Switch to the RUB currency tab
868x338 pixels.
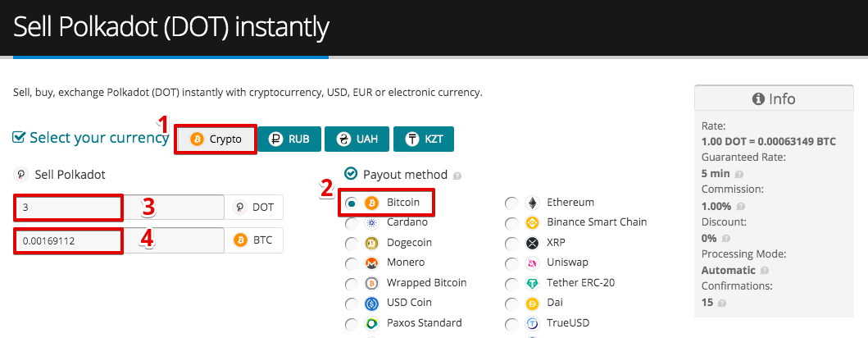click(289, 139)
